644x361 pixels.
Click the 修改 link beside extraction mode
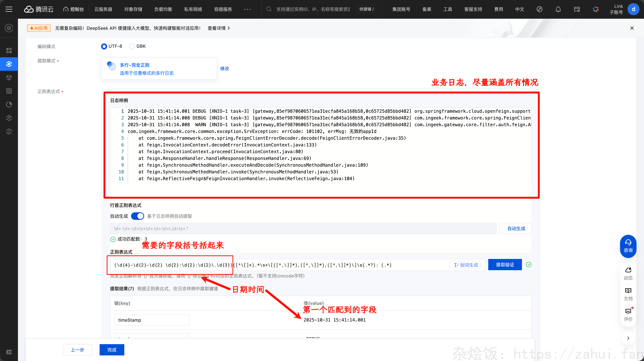224,69
